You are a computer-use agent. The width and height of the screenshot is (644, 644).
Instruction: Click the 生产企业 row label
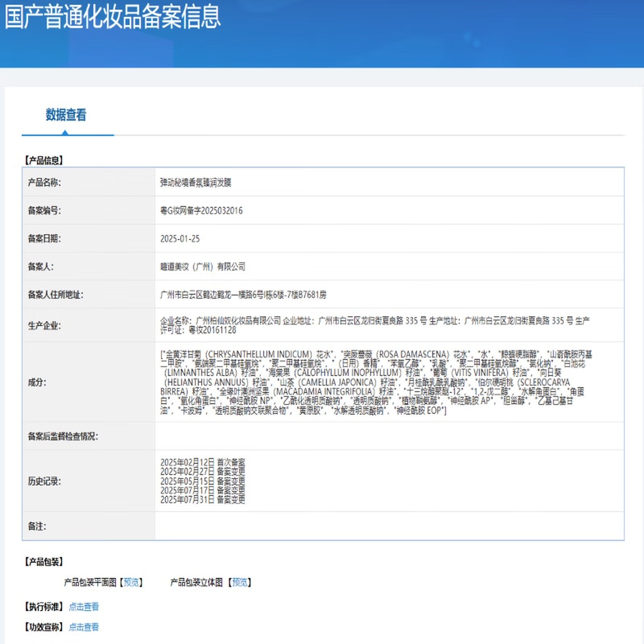coord(45,325)
